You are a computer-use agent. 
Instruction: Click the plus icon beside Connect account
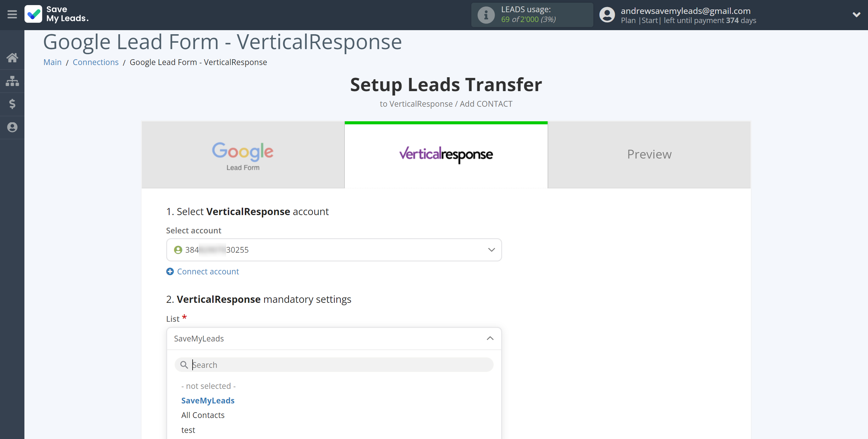(170, 272)
